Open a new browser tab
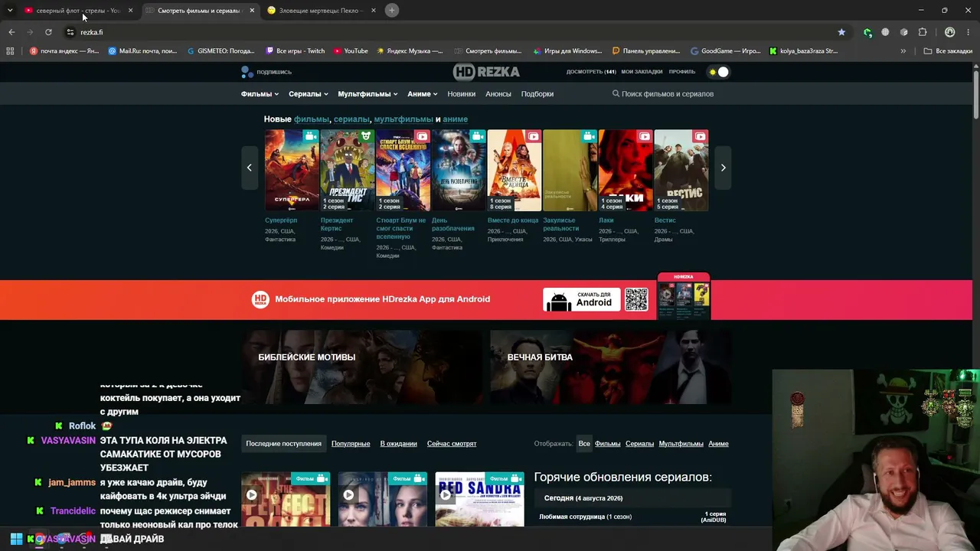 [391, 10]
